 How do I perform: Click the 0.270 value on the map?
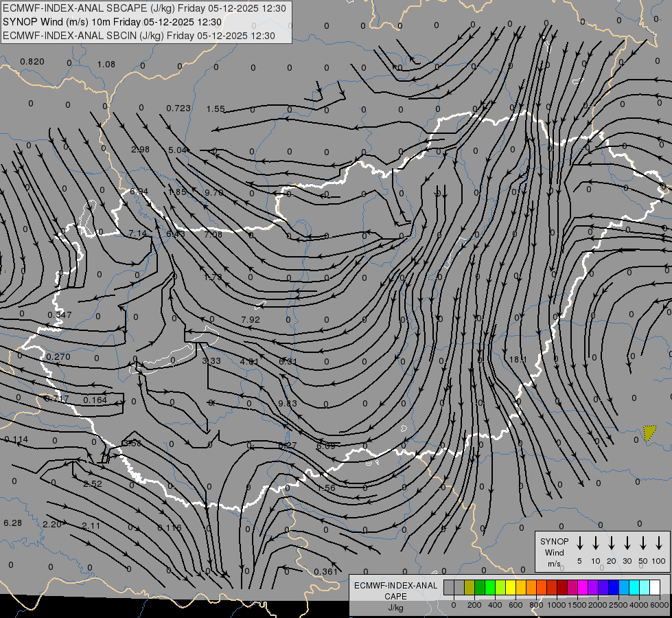(x=58, y=357)
